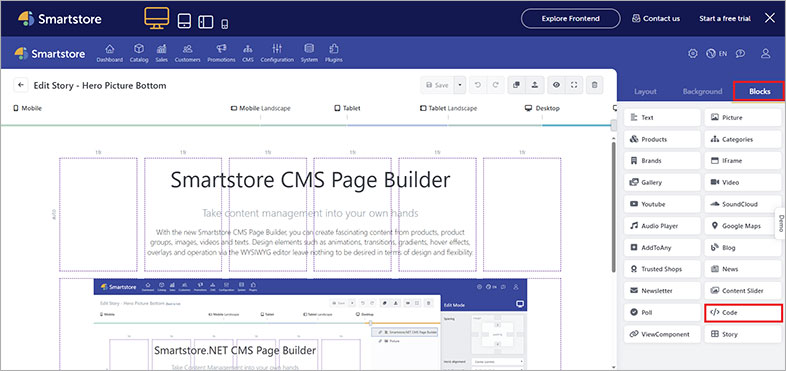Image resolution: width=786 pixels, height=371 pixels.
Task: Add a Content Slider block
Action: [743, 291]
